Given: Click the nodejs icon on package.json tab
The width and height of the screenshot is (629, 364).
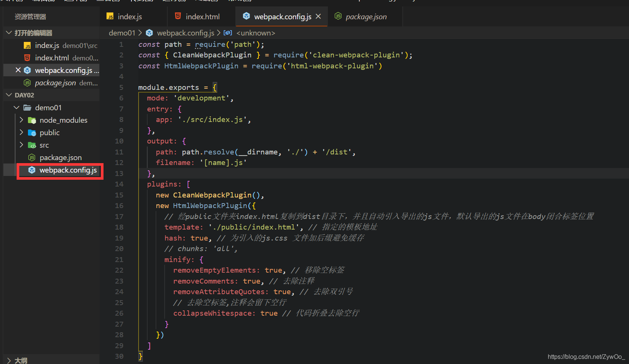Looking at the screenshot, I should (338, 16).
